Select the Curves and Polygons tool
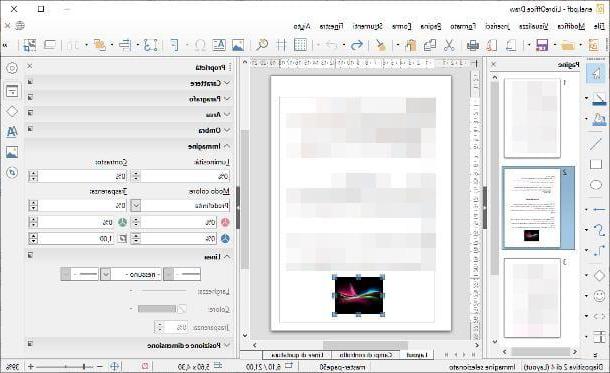The image size is (610, 373). (599, 230)
